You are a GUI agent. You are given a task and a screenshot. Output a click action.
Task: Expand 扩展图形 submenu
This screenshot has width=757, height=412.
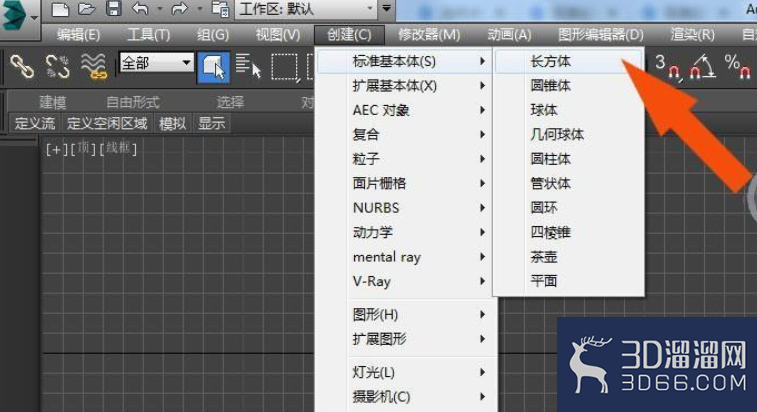point(405,339)
